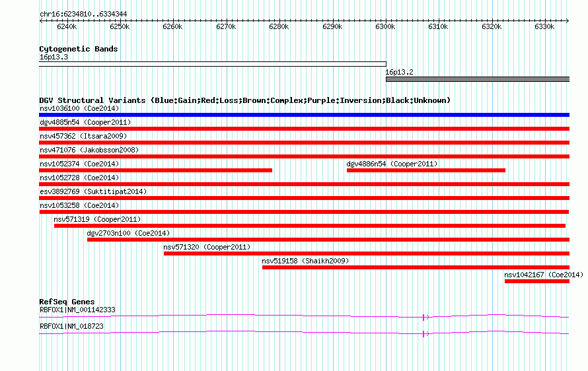Click the 6320k ruler tick label
588x371 pixels.
(492, 26)
